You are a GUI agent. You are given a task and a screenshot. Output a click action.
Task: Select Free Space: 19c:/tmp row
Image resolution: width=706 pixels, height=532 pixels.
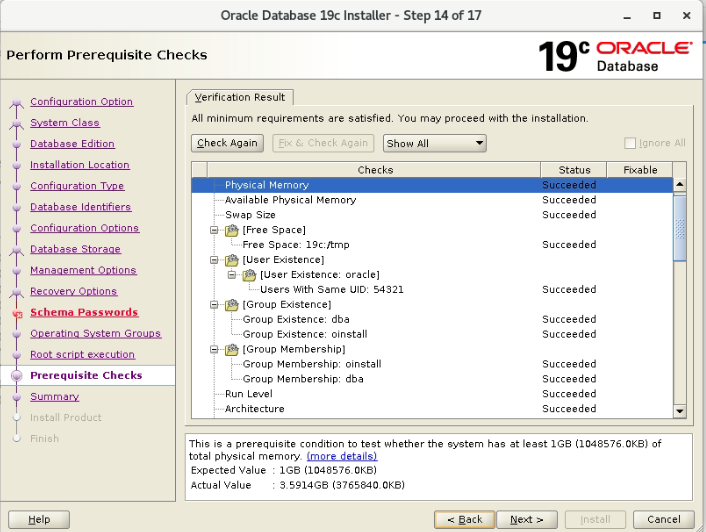point(432,245)
